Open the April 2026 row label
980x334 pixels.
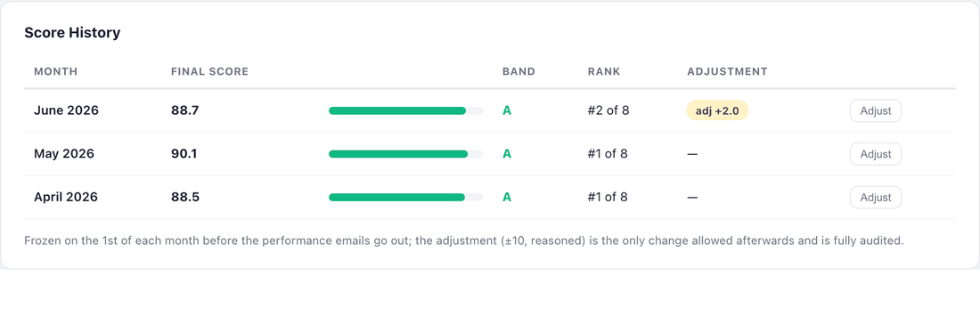[x=66, y=197]
